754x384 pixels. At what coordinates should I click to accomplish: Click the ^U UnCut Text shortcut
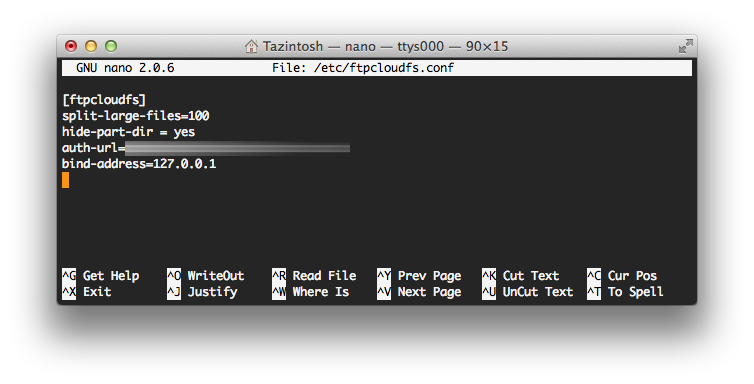(x=528, y=292)
